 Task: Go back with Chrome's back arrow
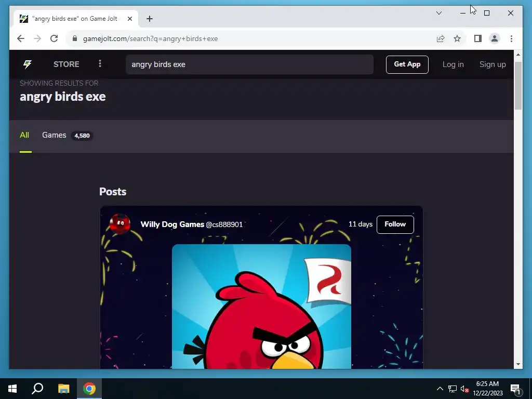21,38
